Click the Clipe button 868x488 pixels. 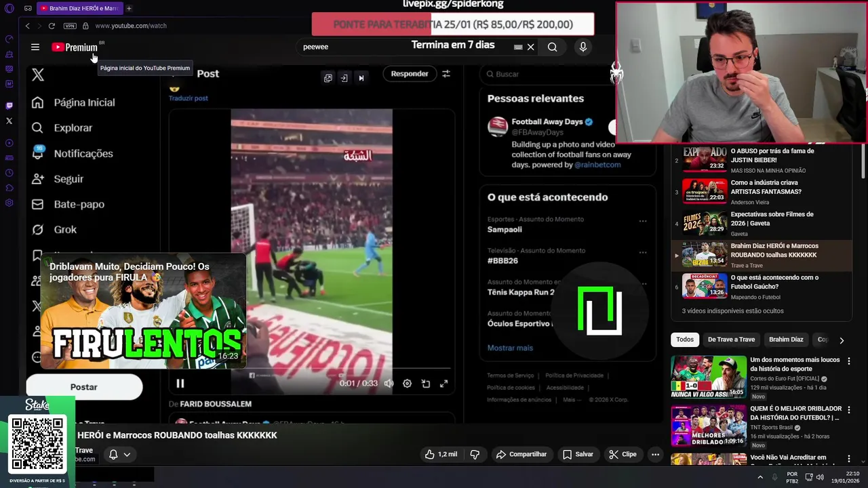pyautogui.click(x=623, y=454)
